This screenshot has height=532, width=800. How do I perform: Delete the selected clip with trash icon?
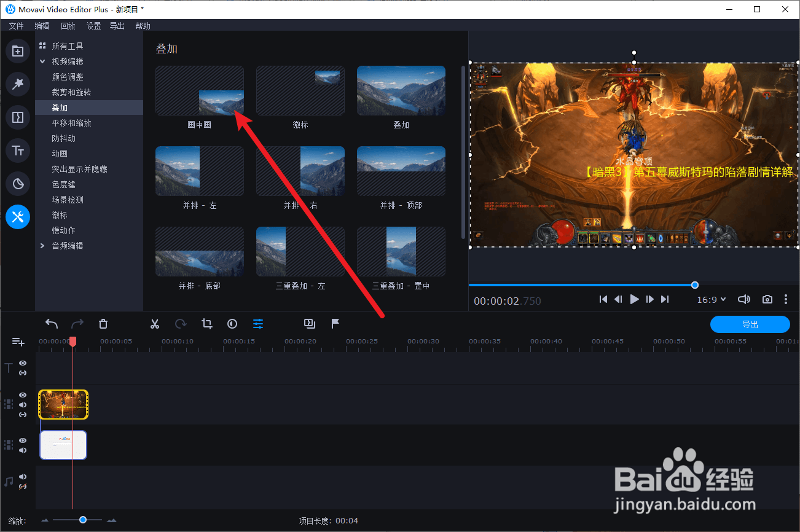tap(103, 324)
